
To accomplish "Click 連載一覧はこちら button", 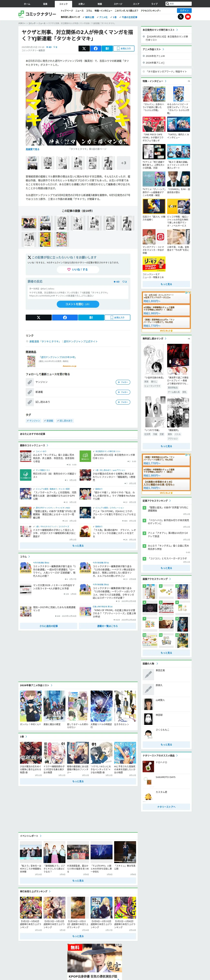I will pos(107,626).
